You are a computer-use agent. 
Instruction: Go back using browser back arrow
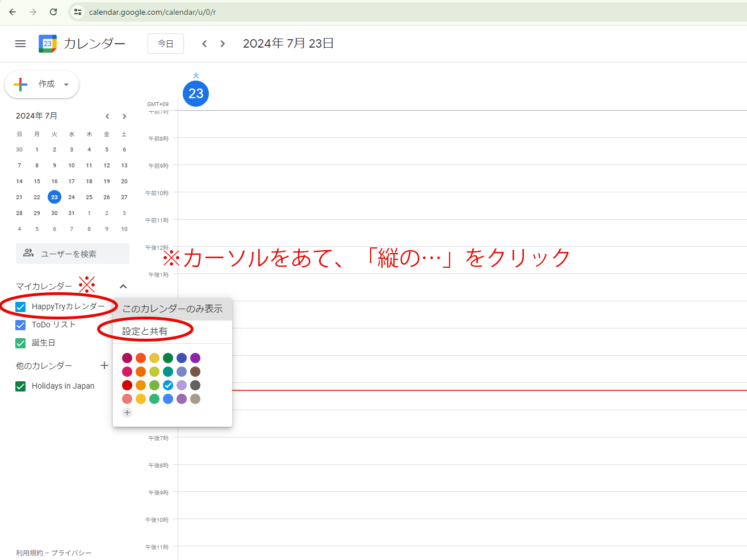(12, 12)
